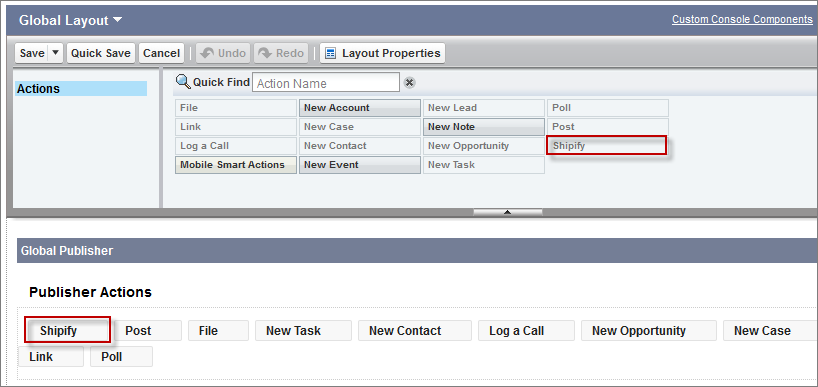This screenshot has width=818, height=387.
Task: Select New Event in the palette
Action: point(360,165)
